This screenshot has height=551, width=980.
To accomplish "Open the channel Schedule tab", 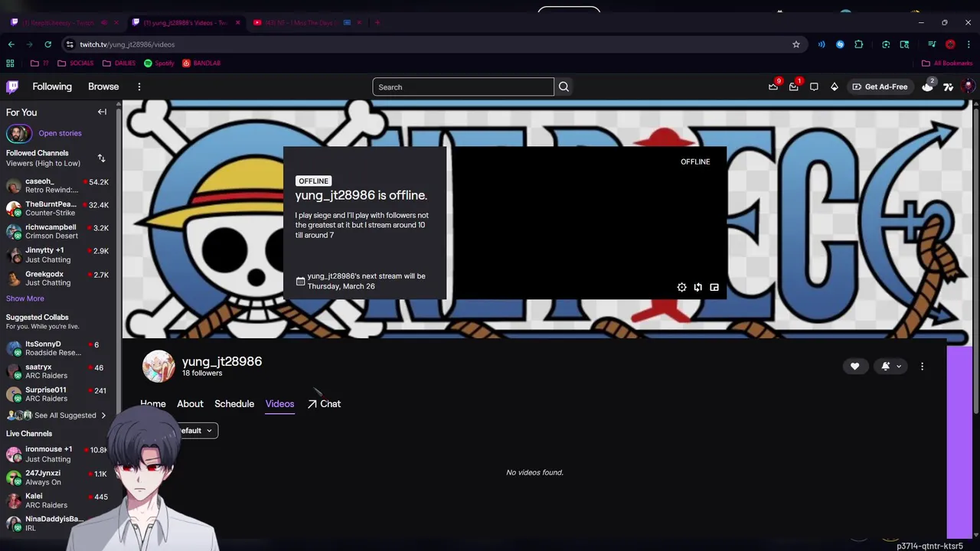I will 234,403.
